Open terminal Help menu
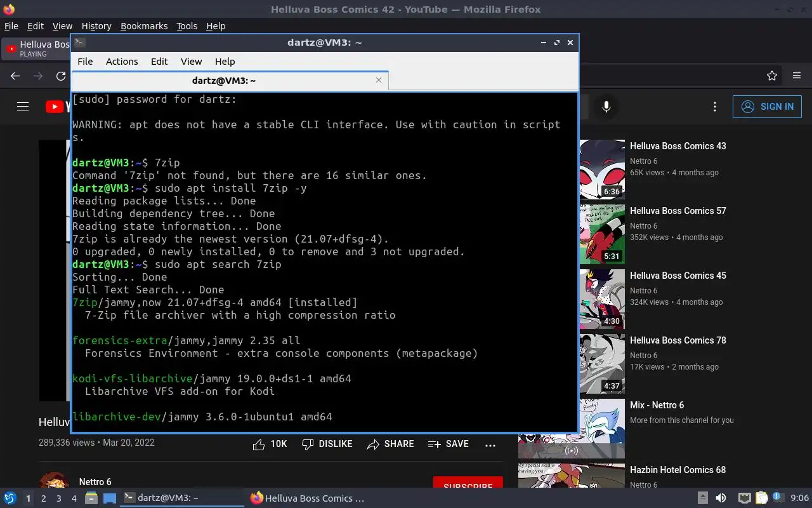 pos(225,62)
